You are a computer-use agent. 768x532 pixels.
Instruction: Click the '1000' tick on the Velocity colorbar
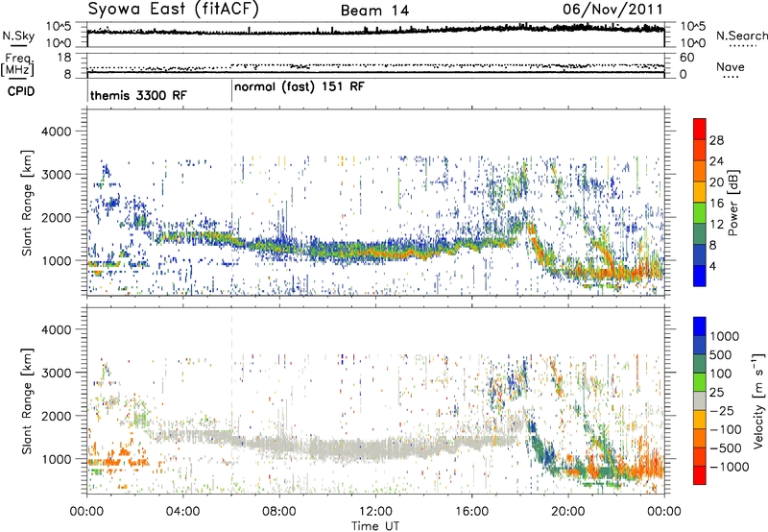point(725,336)
